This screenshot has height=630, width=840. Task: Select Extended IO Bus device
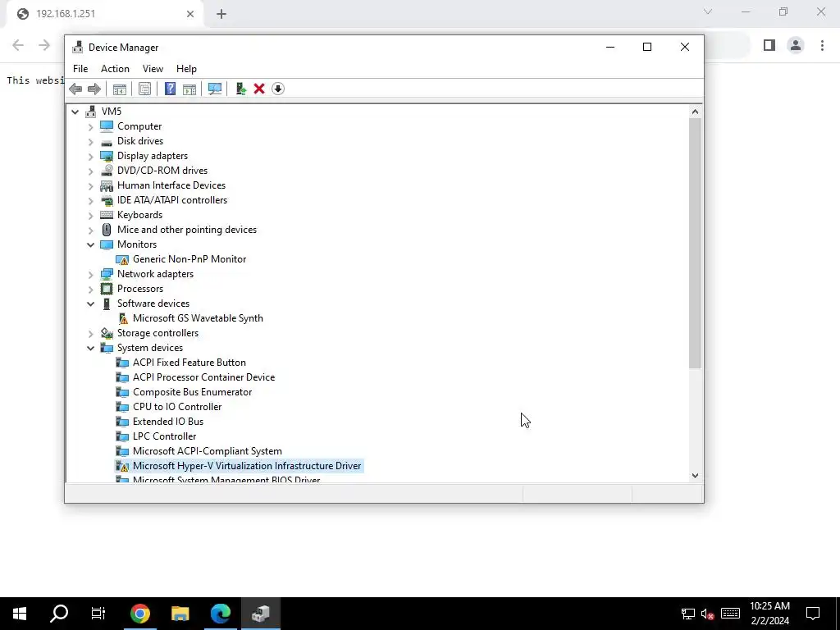pyautogui.click(x=167, y=422)
